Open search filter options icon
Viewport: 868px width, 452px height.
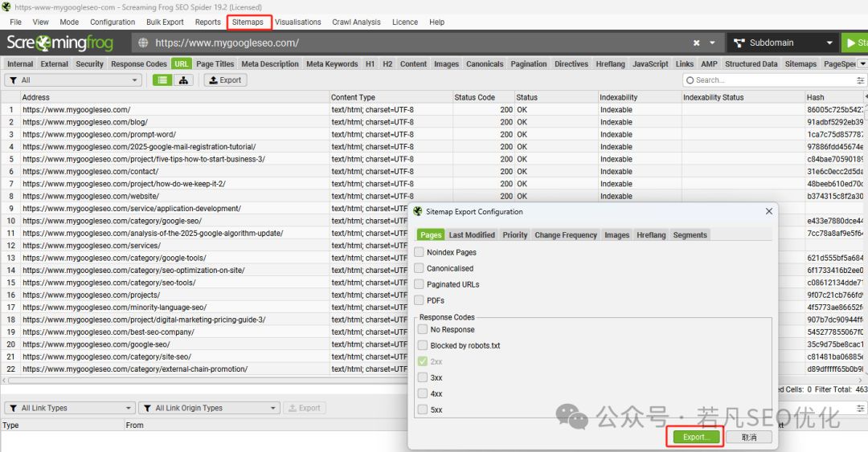click(860, 80)
